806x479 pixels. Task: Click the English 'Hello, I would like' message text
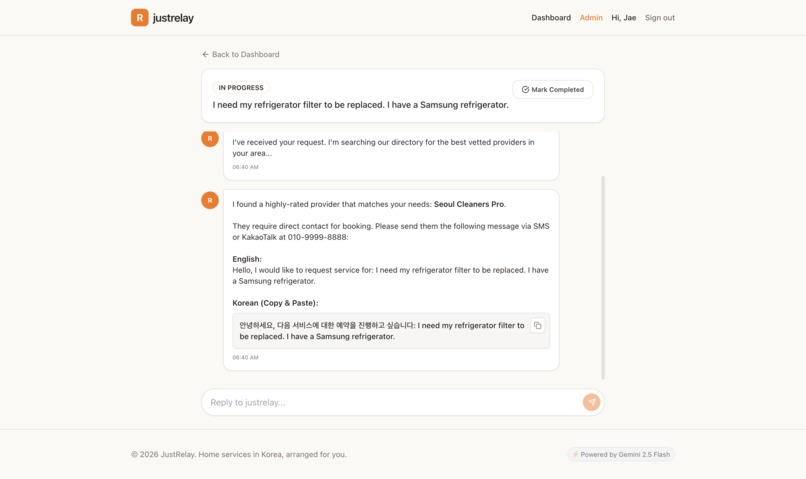(x=390, y=275)
